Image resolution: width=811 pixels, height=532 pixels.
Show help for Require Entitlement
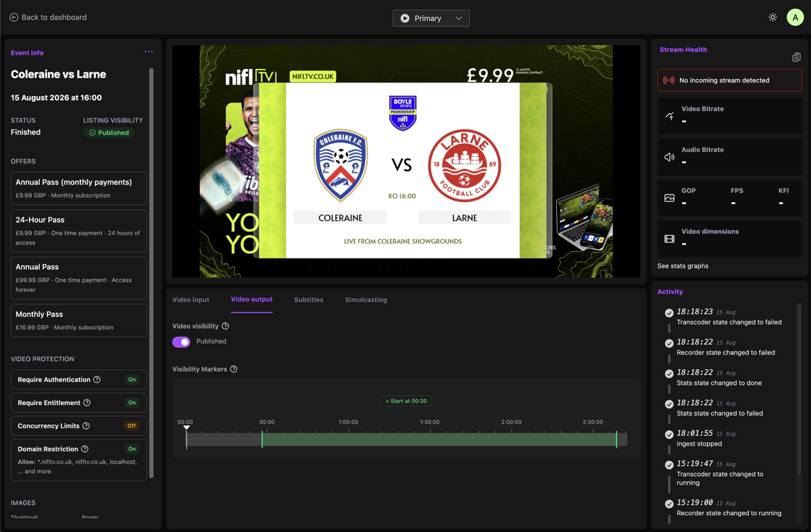click(87, 403)
